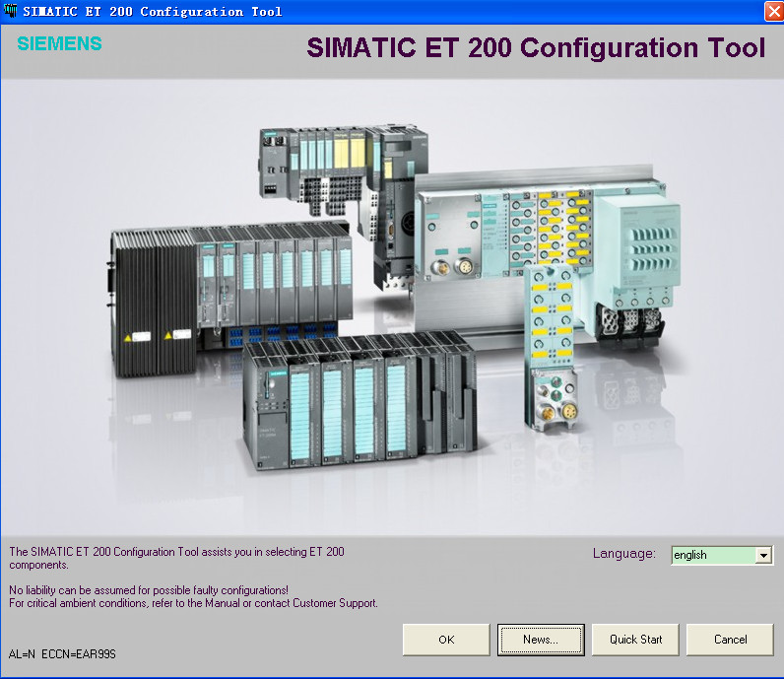Image resolution: width=784 pixels, height=679 pixels.
Task: Click the app icon in the title bar
Action: pos(11,11)
